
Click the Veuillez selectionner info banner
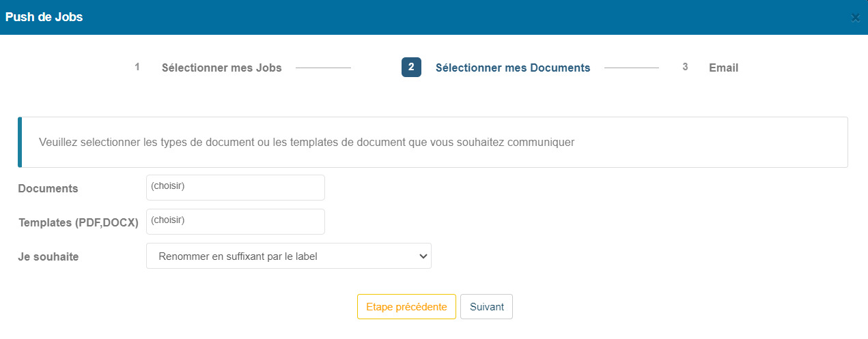point(433,143)
